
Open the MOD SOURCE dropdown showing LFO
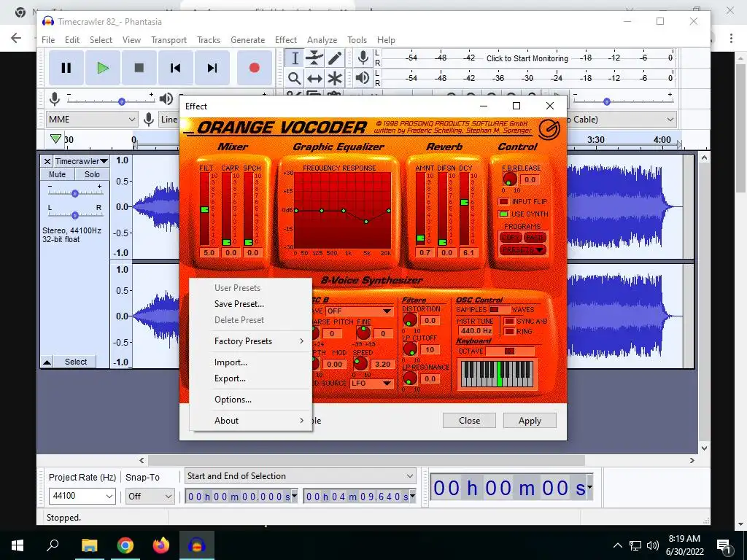(371, 383)
